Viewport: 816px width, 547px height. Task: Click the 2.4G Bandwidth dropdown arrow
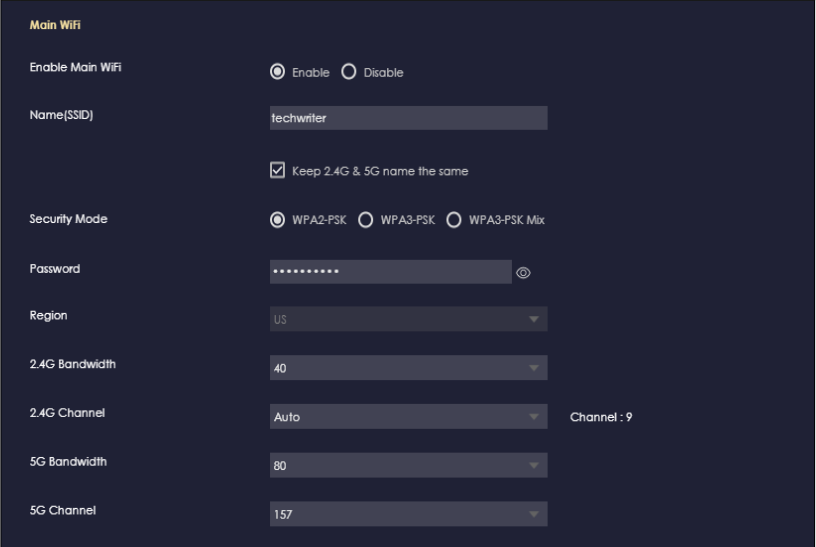coord(534,368)
